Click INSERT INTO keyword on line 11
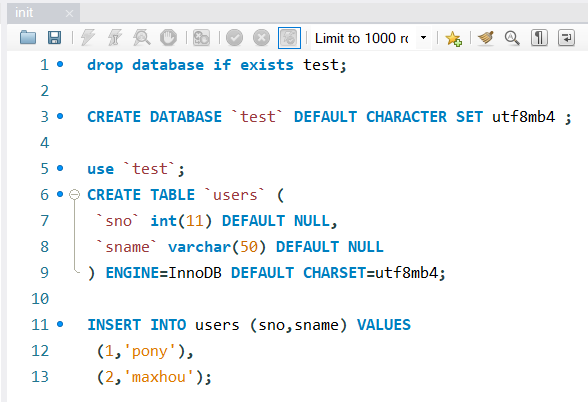 [x=136, y=325]
